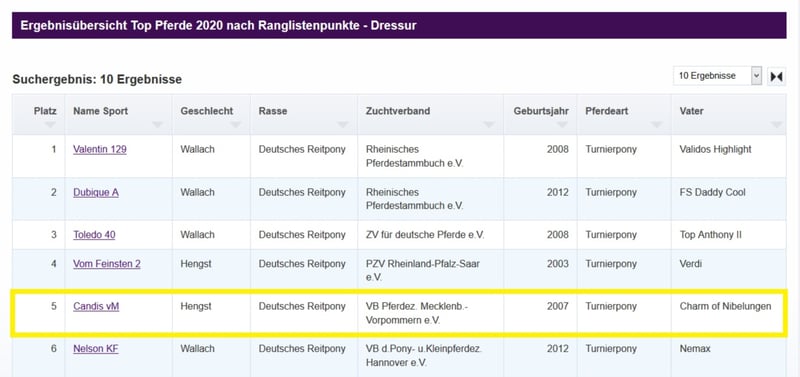Image resolution: width=800 pixels, height=377 pixels.
Task: Open the Toledo 40 horse link
Action: 94,235
